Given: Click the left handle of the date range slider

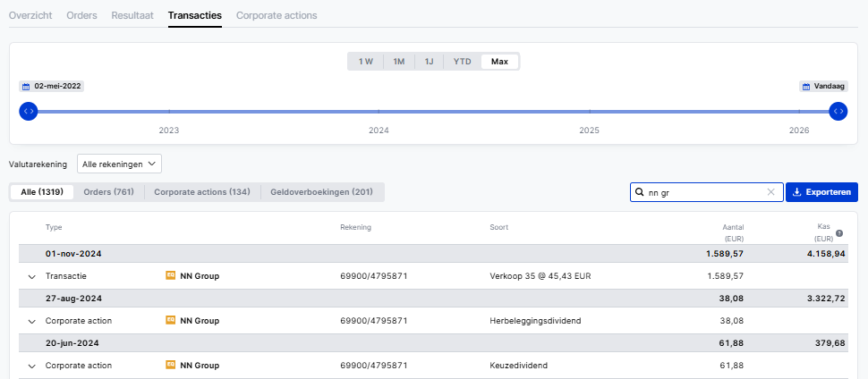Looking at the screenshot, I should tap(29, 111).
